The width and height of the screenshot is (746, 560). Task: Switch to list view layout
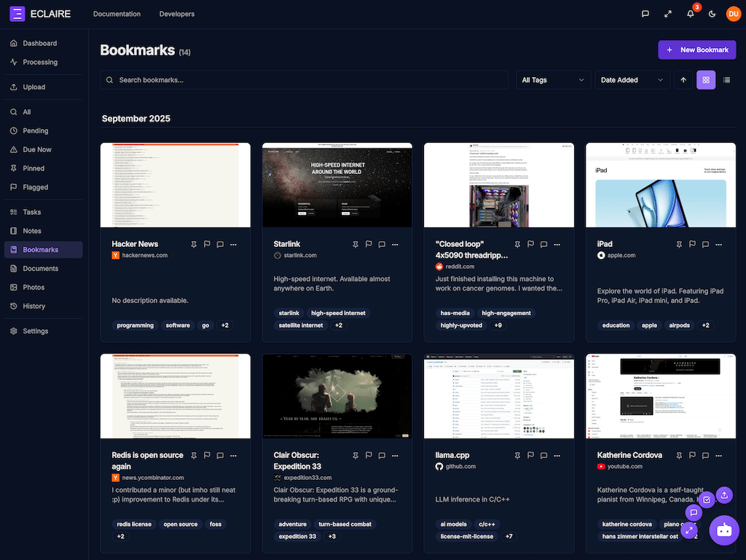pyautogui.click(x=727, y=80)
